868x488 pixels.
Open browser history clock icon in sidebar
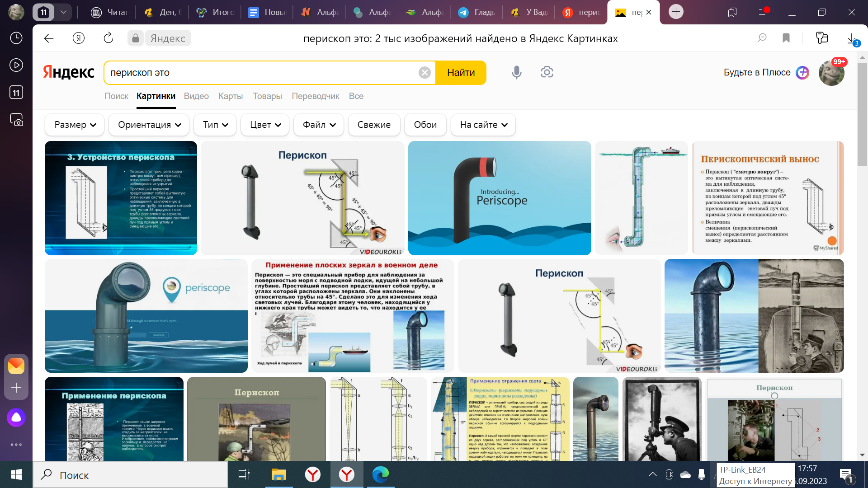click(x=16, y=38)
